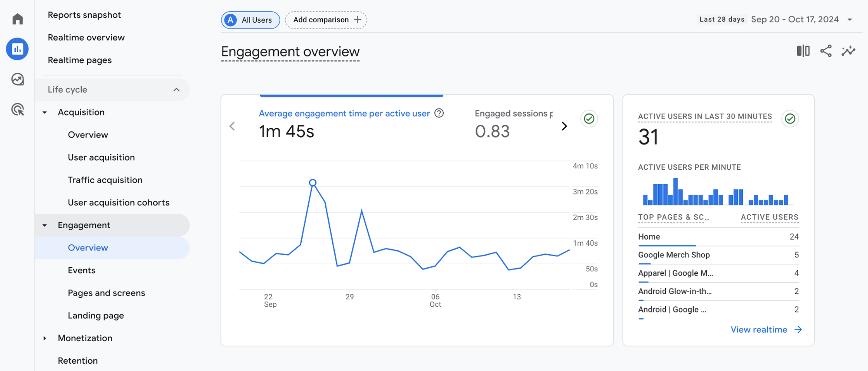The width and height of the screenshot is (868, 371).
Task: Click the Add comparison button
Action: 326,20
